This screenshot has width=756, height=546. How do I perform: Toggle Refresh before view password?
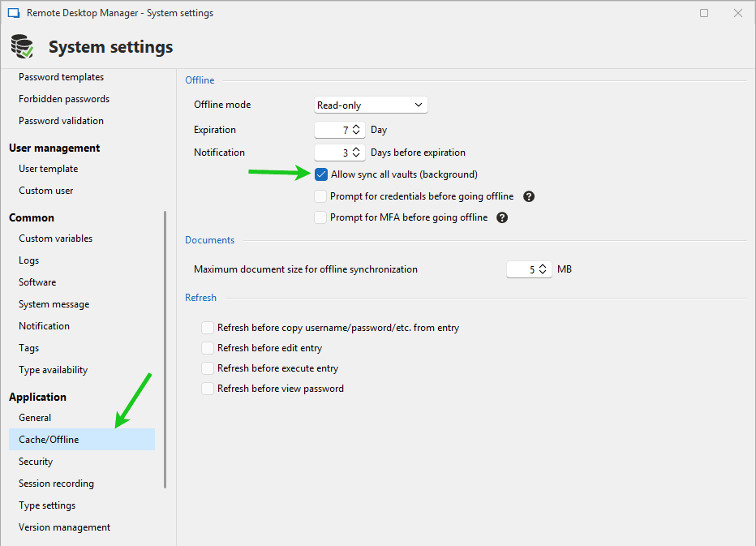208,389
